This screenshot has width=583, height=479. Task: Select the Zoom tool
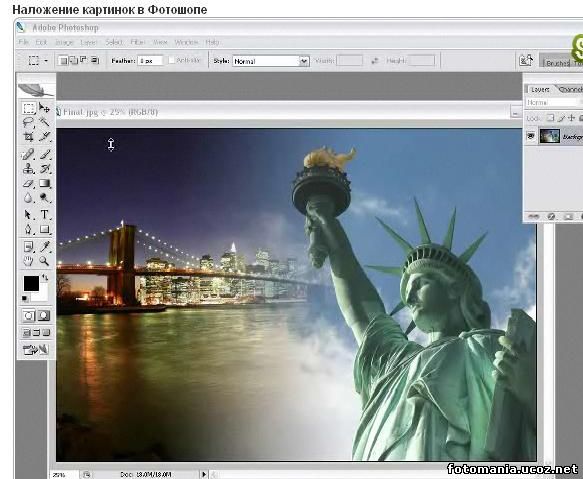tap(44, 261)
